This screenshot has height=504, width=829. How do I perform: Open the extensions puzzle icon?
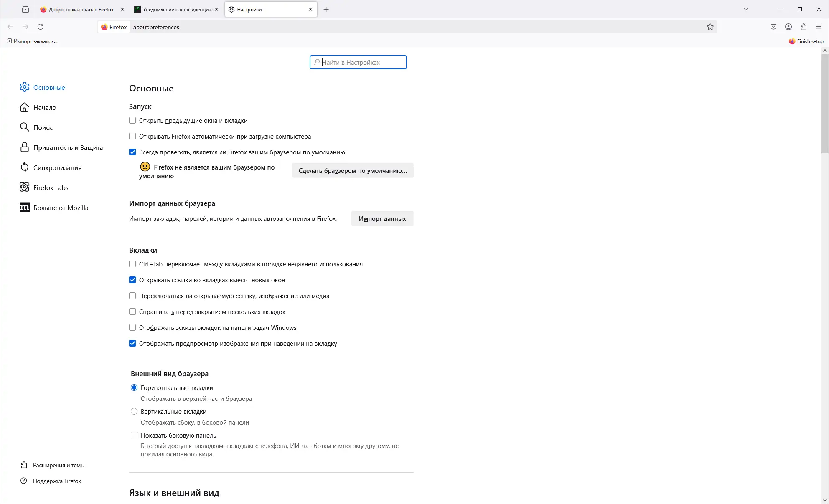tap(804, 27)
